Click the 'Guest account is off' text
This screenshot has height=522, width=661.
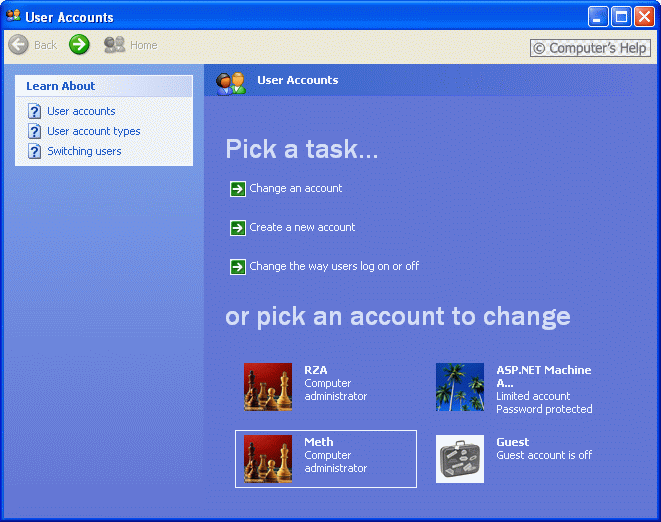pos(544,455)
